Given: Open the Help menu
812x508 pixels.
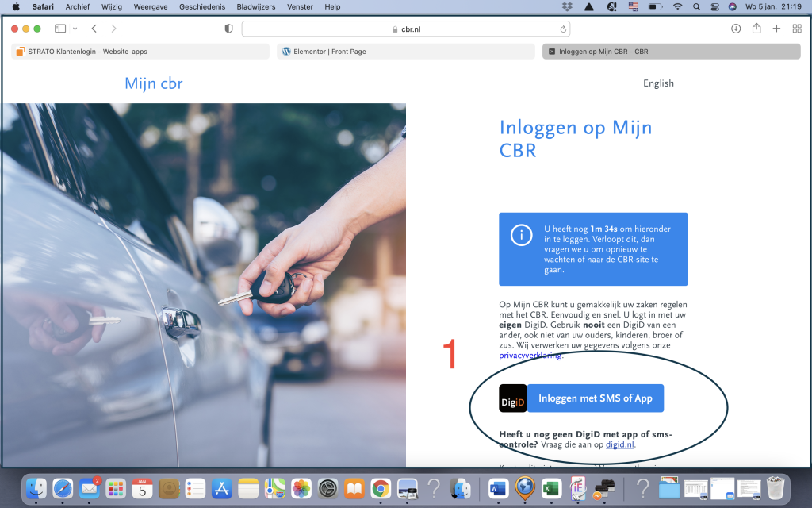Looking at the screenshot, I should coord(332,6).
